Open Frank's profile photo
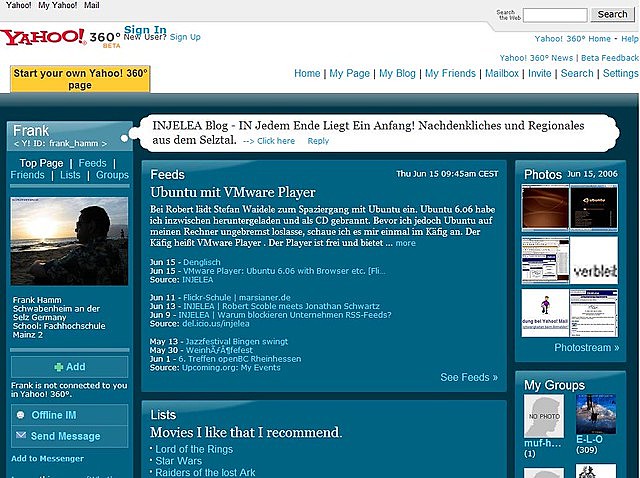This screenshot has height=478, width=640. coord(69,241)
